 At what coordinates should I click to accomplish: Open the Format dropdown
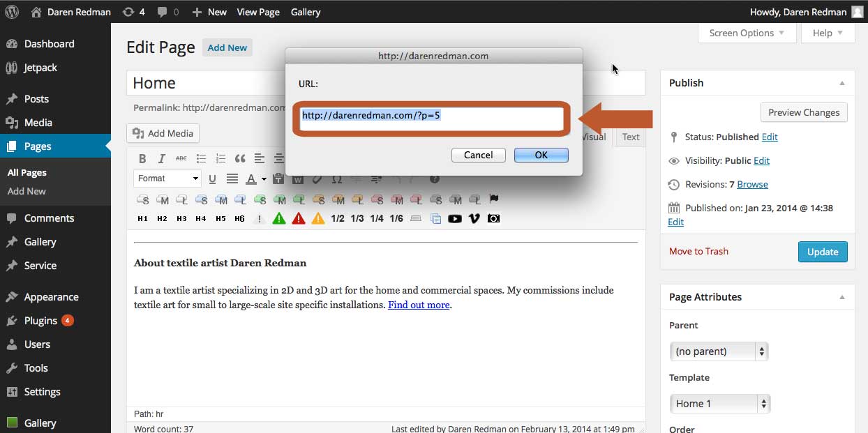167,178
